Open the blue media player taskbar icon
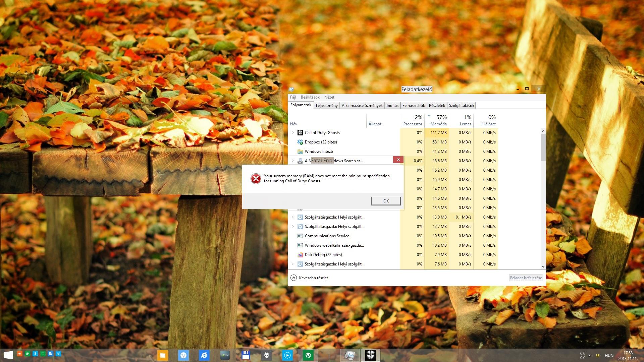 coord(287,355)
